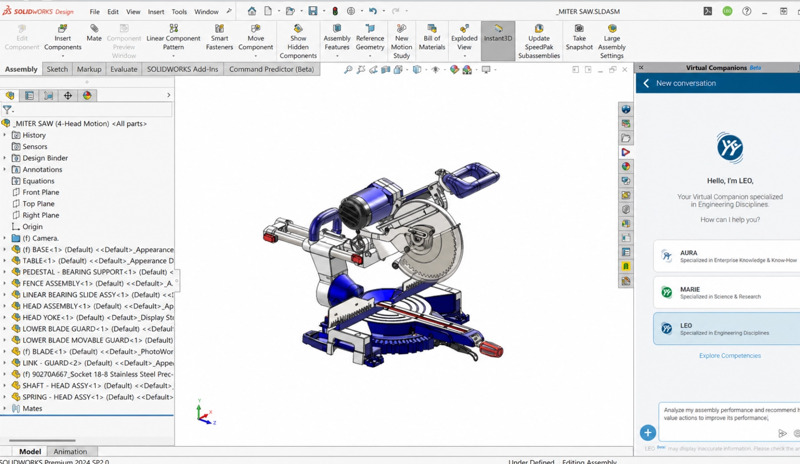Switch to the Sketch tab
This screenshot has width=800, height=464.
click(x=57, y=69)
